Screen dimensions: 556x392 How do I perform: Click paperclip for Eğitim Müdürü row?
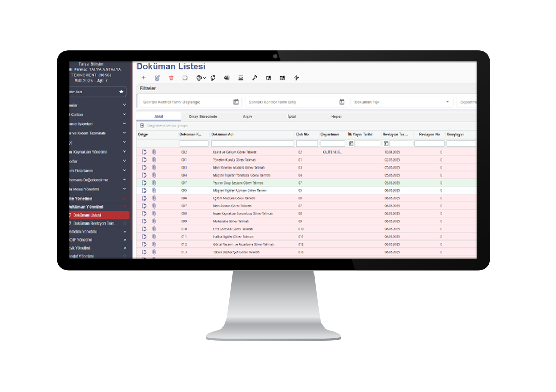pyautogui.click(x=154, y=198)
